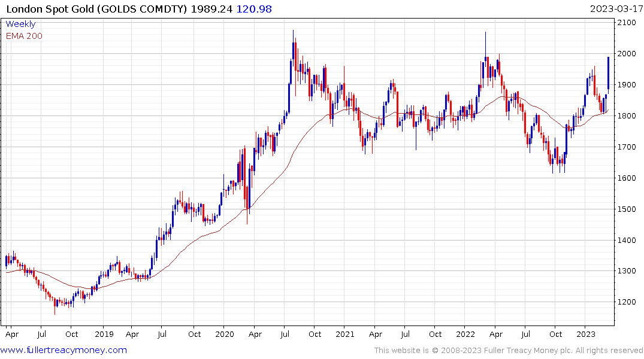This screenshot has height=359, width=644.
Task: Click the 2020 year label on time axis
Action: [x=225, y=334]
